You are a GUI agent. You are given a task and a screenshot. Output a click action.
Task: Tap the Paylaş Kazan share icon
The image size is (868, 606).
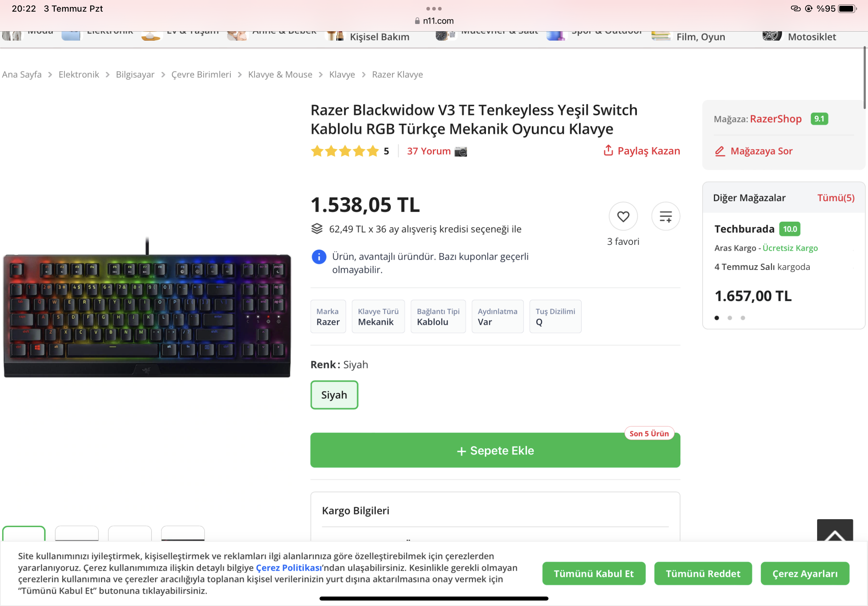[x=608, y=150]
